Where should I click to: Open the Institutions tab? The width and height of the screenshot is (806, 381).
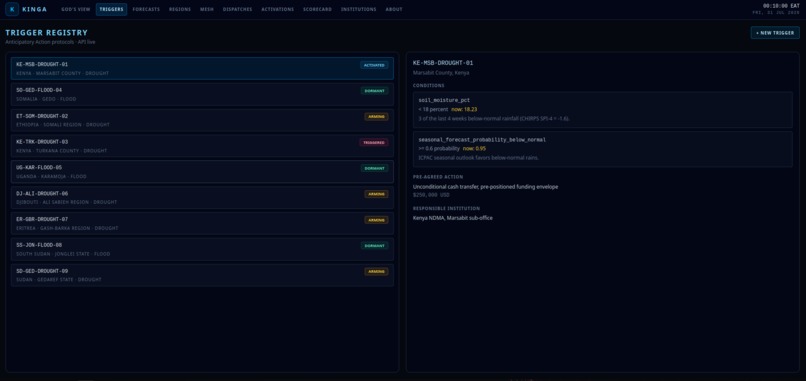tap(358, 9)
